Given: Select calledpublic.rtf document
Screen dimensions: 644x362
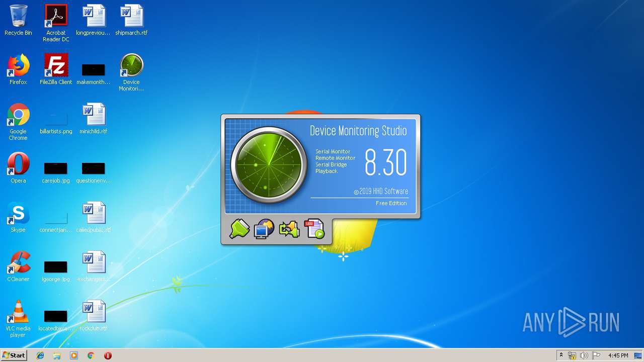Looking at the screenshot, I should pyautogui.click(x=94, y=217).
